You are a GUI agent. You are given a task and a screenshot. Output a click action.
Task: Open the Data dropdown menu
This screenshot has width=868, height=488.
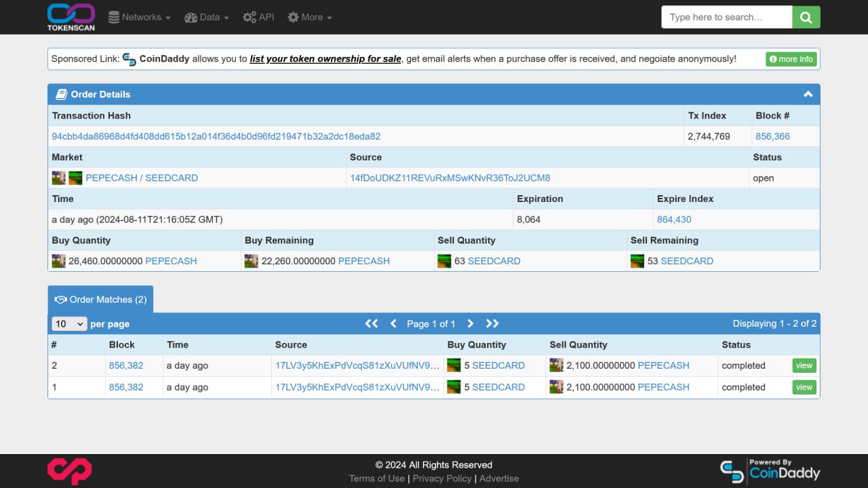pos(207,17)
